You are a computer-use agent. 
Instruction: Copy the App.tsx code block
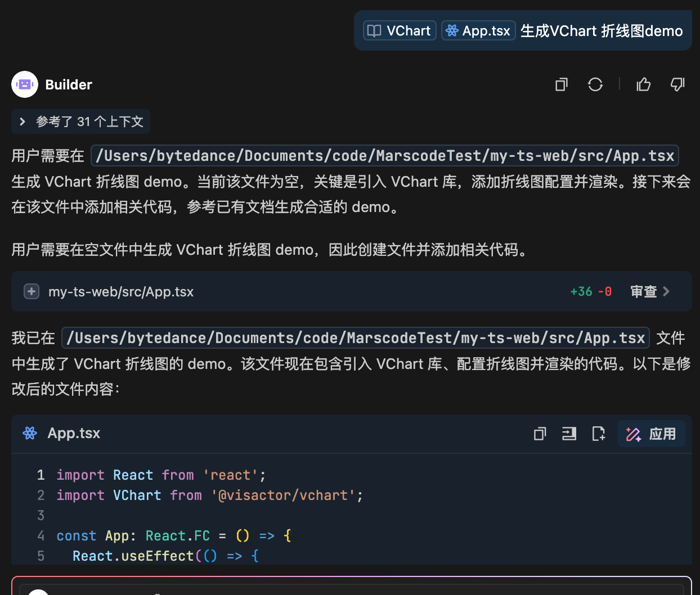pyautogui.click(x=540, y=434)
